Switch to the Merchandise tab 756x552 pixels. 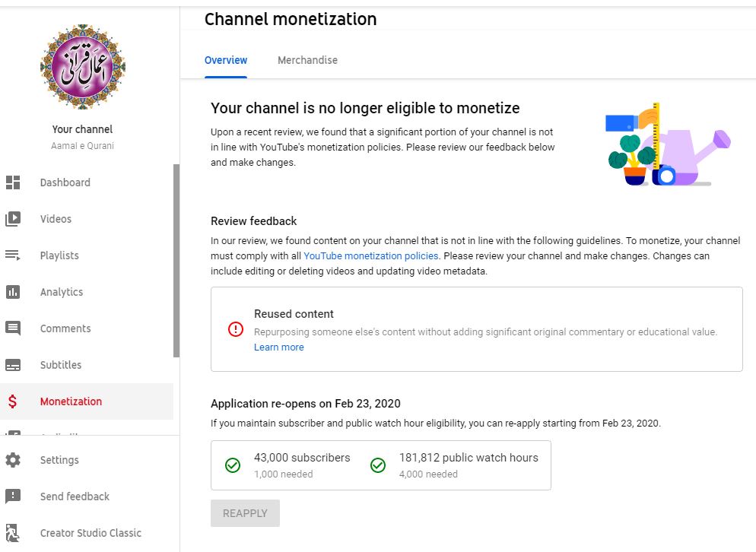point(307,60)
